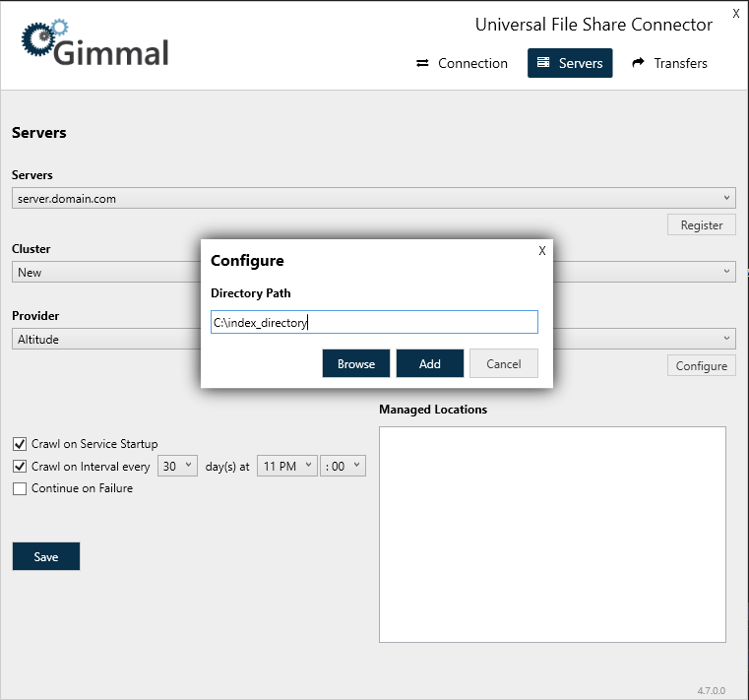Enable Crawl on Service Startup checkbox
The width and height of the screenshot is (749, 700).
20,444
